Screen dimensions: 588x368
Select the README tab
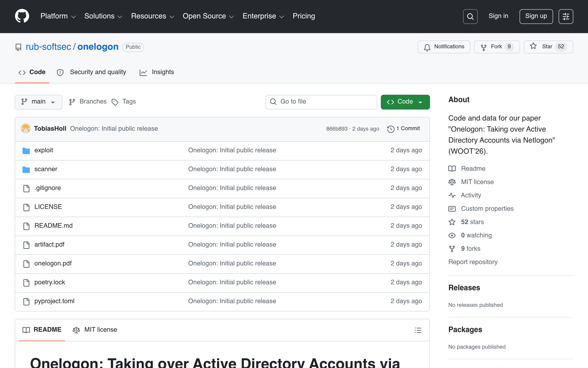[42, 330]
